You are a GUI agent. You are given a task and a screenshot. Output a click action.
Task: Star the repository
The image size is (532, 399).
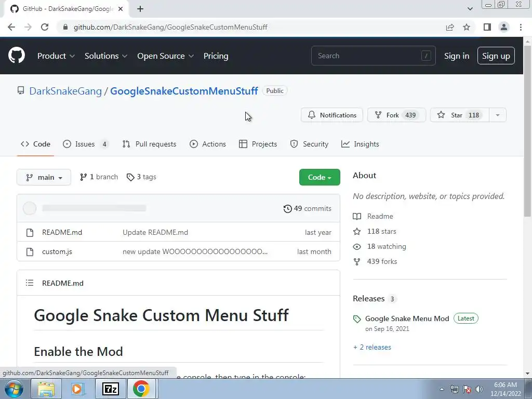pos(460,115)
